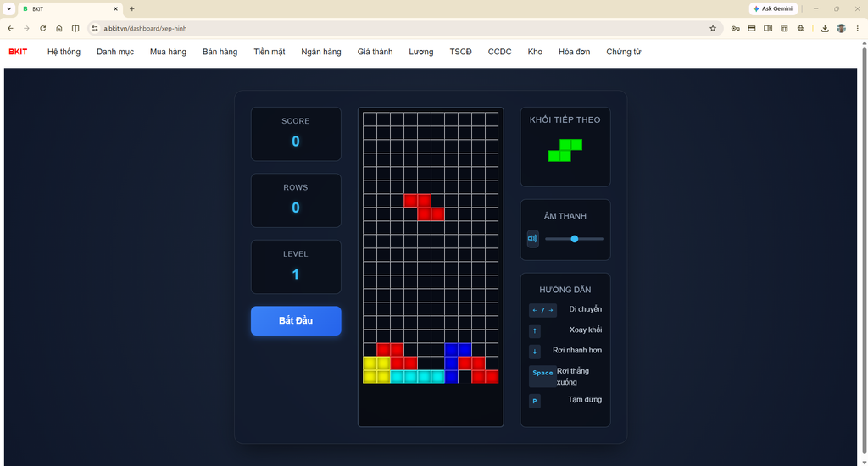
Task: Open the browser profile avatar
Action: (x=842, y=28)
